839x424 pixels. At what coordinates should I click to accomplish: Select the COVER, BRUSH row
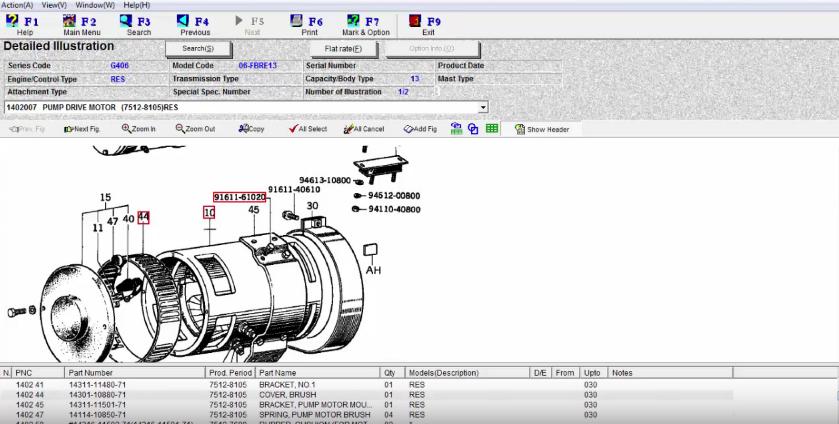point(367,395)
